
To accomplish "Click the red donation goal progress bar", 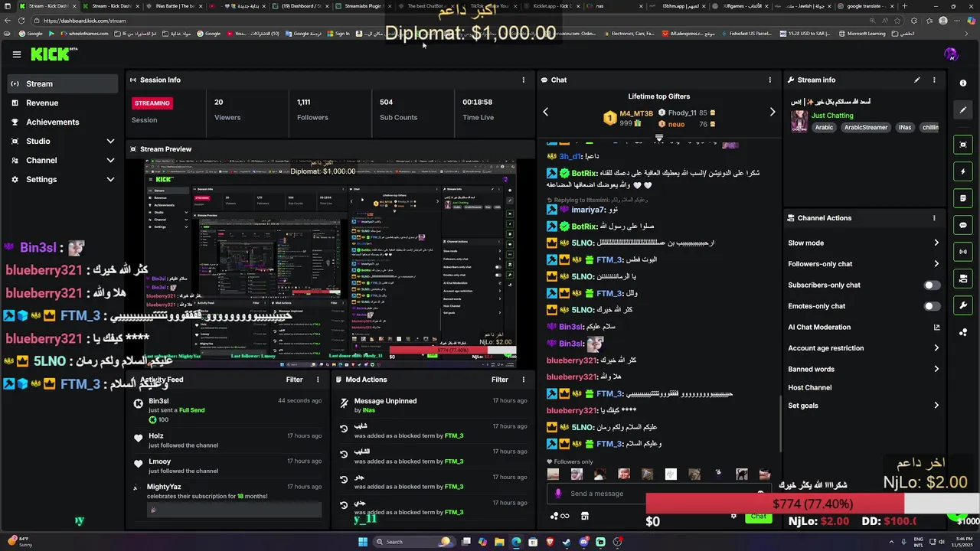I will click(775, 504).
